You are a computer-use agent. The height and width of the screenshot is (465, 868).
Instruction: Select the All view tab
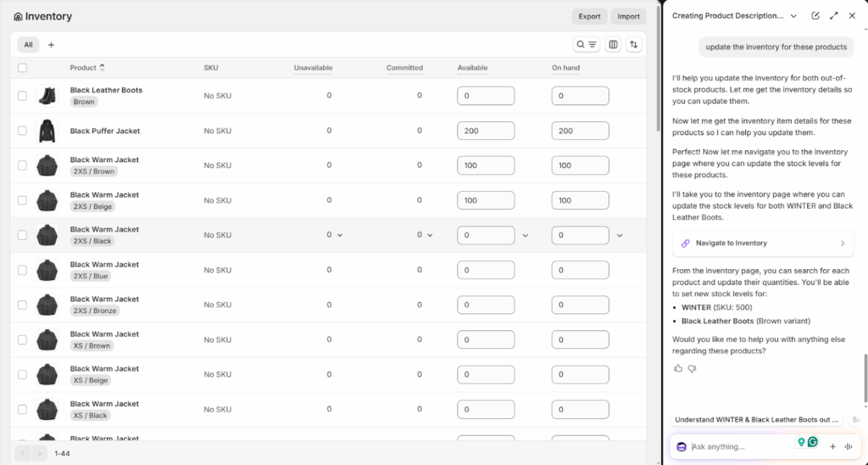click(x=28, y=44)
